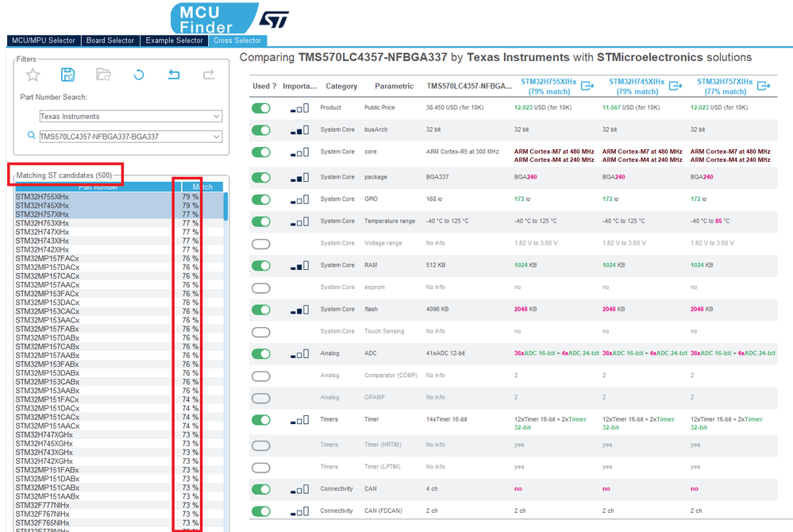Set importance level icon for flash row
Image resolution: width=793 pixels, height=532 pixels.
(299, 310)
